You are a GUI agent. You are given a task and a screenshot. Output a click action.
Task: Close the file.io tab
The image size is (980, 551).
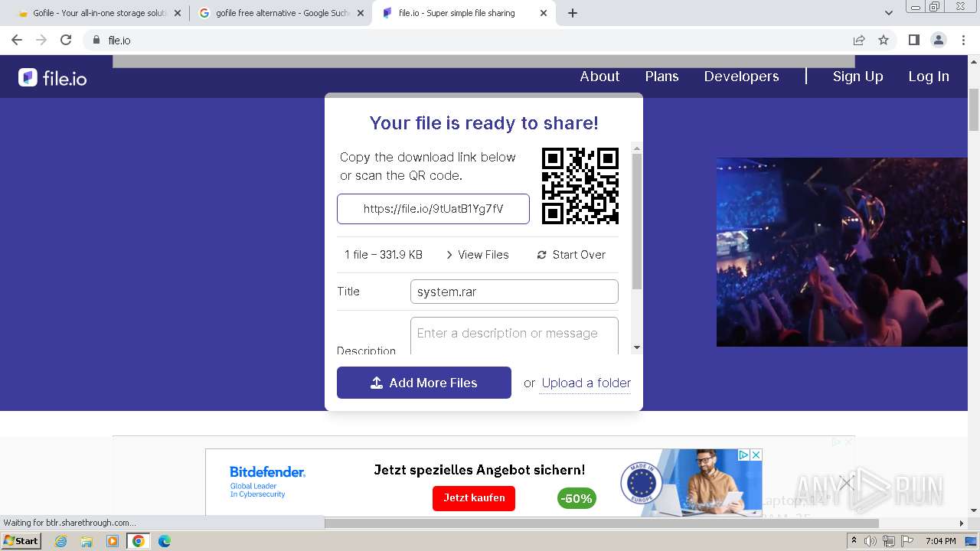click(544, 13)
